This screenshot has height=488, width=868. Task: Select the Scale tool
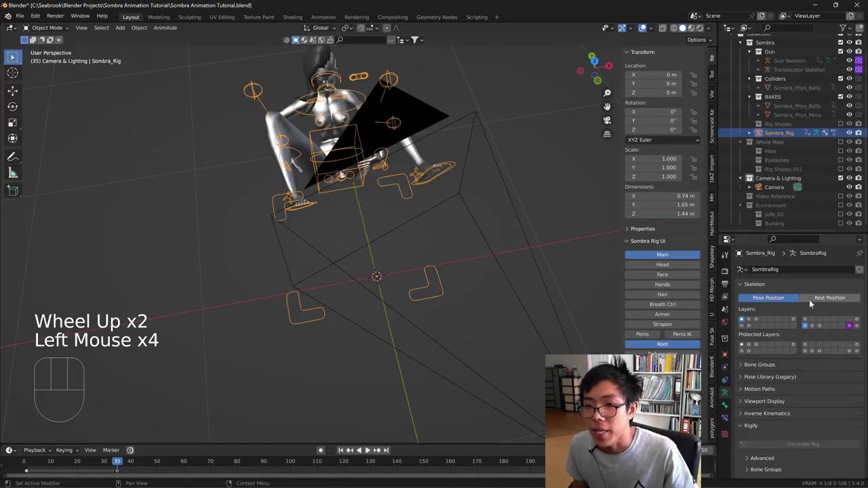pyautogui.click(x=12, y=123)
